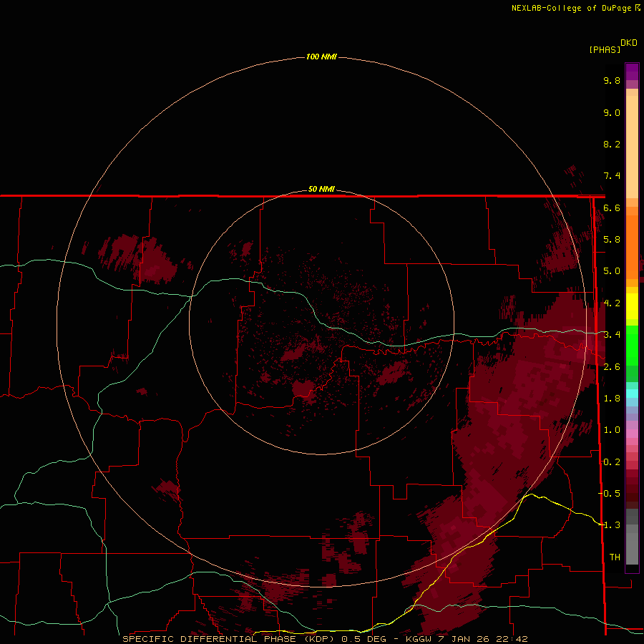Click the SPECIFIC DIFFERENTIAL PHASE (KDP) caption
Viewport: 644px width, 644px height.
[x=228, y=639]
